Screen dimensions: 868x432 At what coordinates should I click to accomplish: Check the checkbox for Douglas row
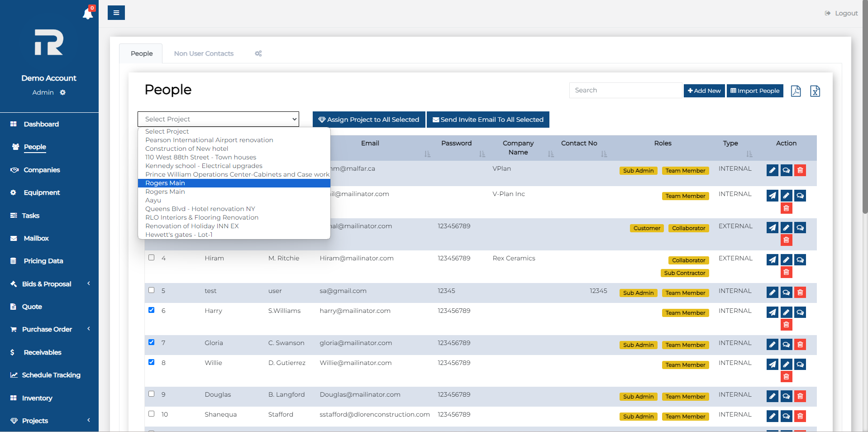152,394
